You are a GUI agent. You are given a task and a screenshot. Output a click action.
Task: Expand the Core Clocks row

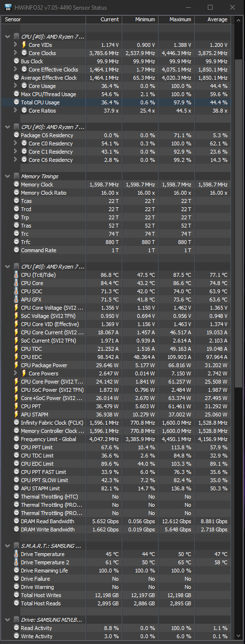click(x=16, y=53)
